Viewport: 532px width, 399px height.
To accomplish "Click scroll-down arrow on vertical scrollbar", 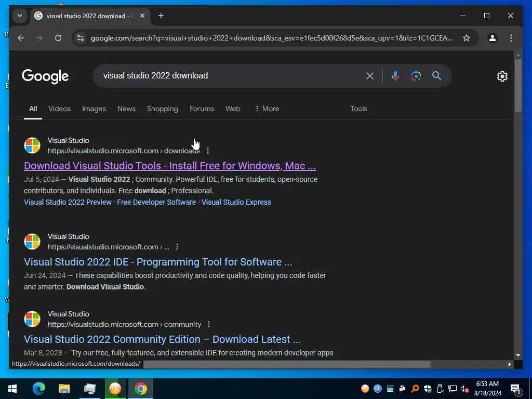I will pos(518,355).
